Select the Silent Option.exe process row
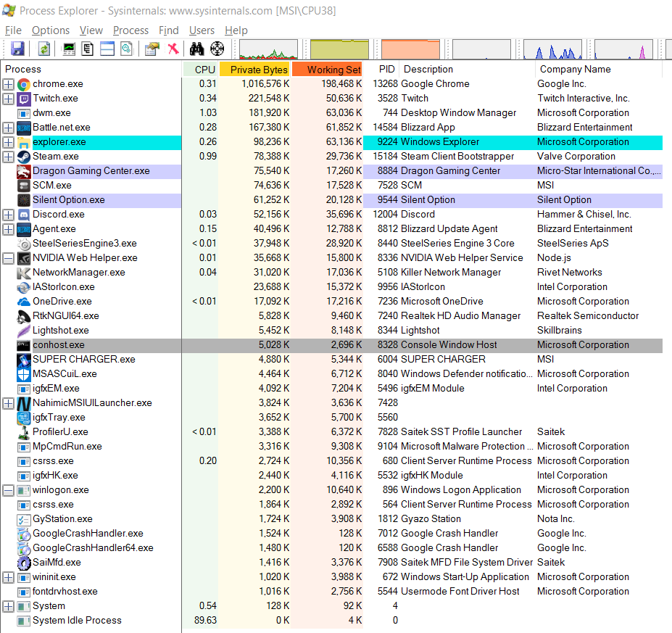 coord(332,200)
